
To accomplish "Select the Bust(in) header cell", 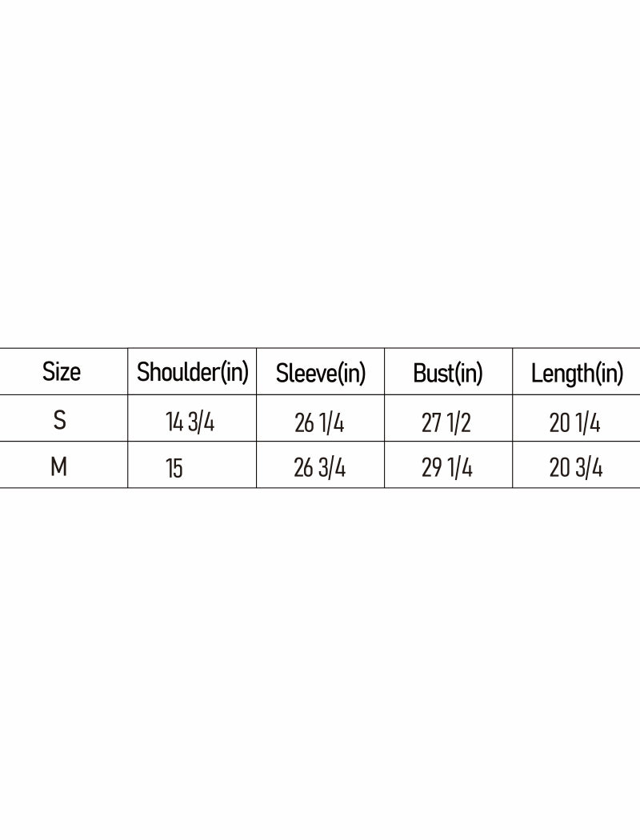I will (448, 374).
